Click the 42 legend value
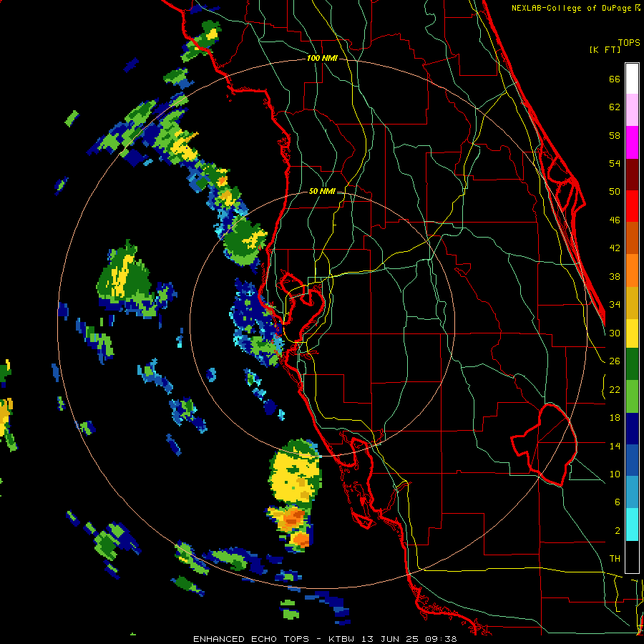 click(x=615, y=248)
